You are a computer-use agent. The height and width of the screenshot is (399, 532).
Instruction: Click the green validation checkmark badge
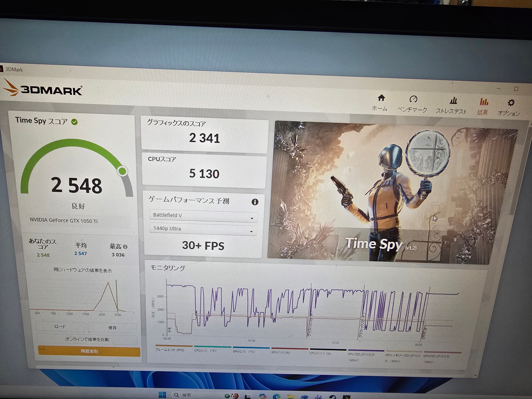[x=75, y=122]
